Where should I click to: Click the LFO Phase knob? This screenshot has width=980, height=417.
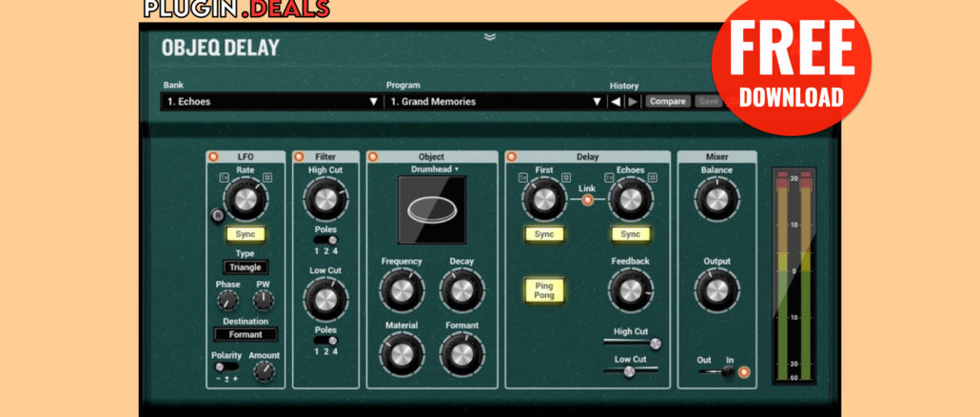click(x=227, y=301)
